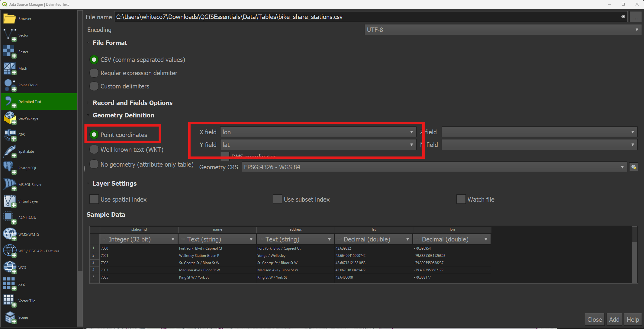Open the Mesh layer source icon

point(9,69)
